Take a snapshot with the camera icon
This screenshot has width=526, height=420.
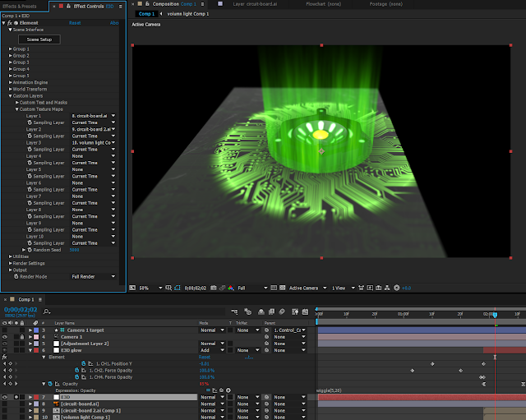coord(214,288)
